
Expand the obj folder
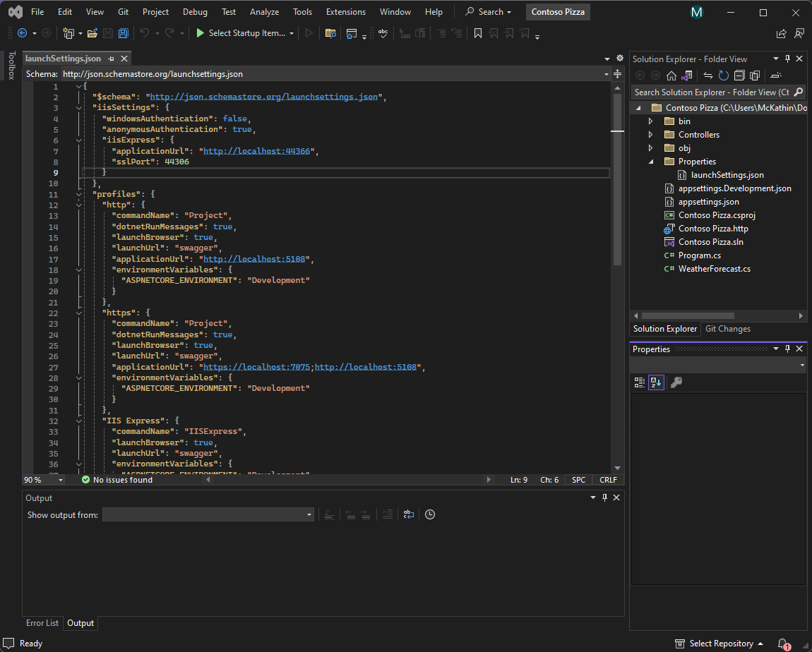pos(651,148)
